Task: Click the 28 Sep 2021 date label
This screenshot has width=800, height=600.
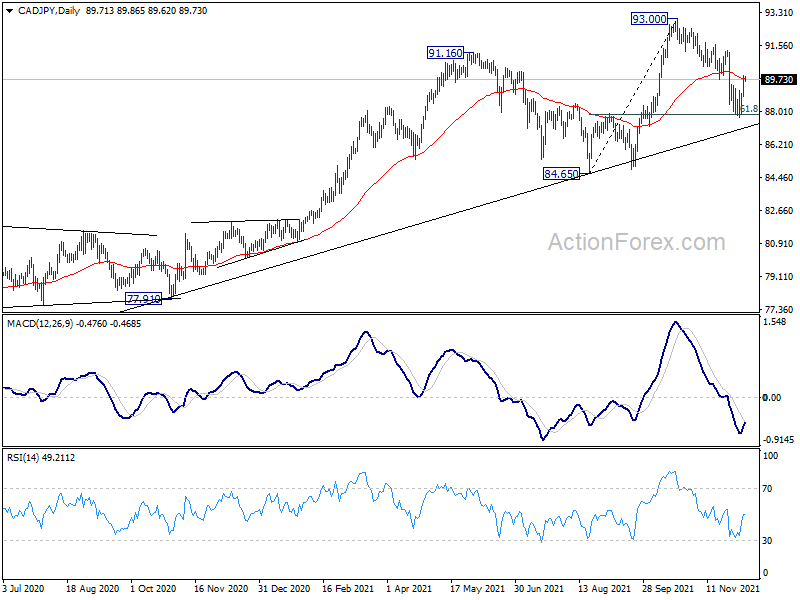Action: point(668,589)
